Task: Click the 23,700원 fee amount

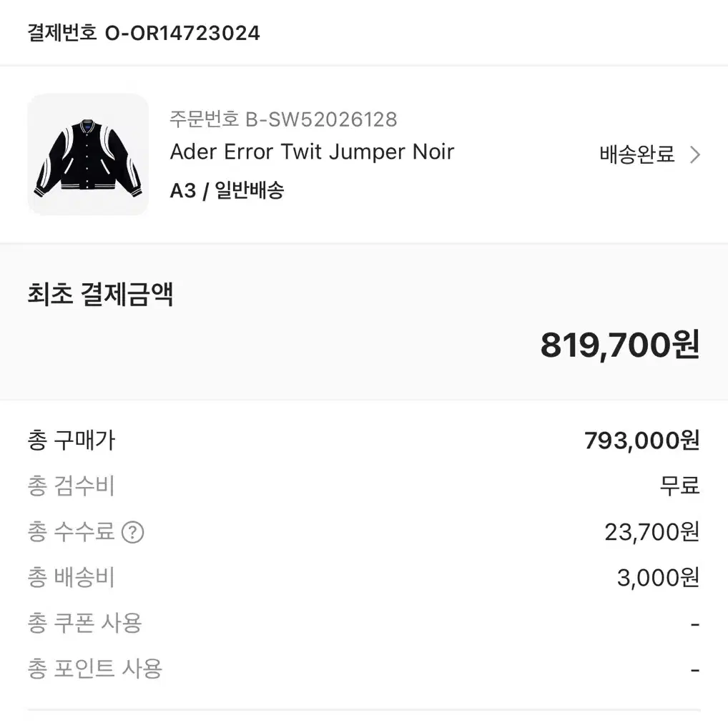Action: click(x=652, y=532)
